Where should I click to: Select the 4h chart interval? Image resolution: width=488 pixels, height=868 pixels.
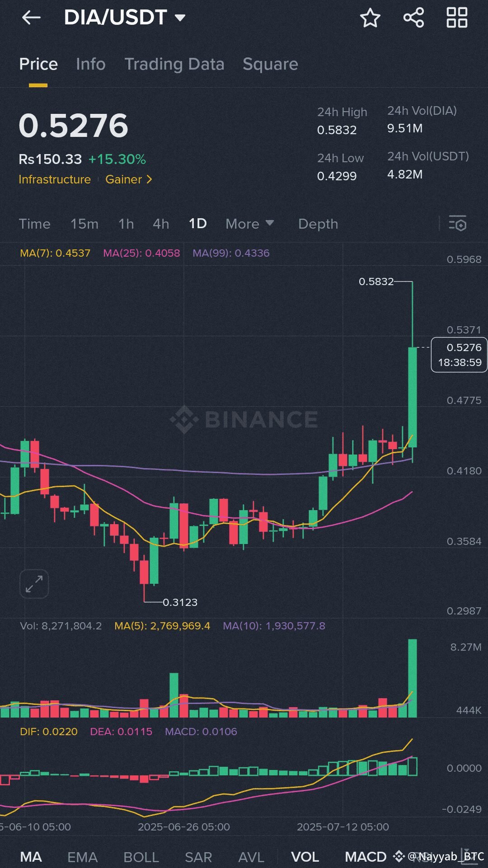[161, 224]
